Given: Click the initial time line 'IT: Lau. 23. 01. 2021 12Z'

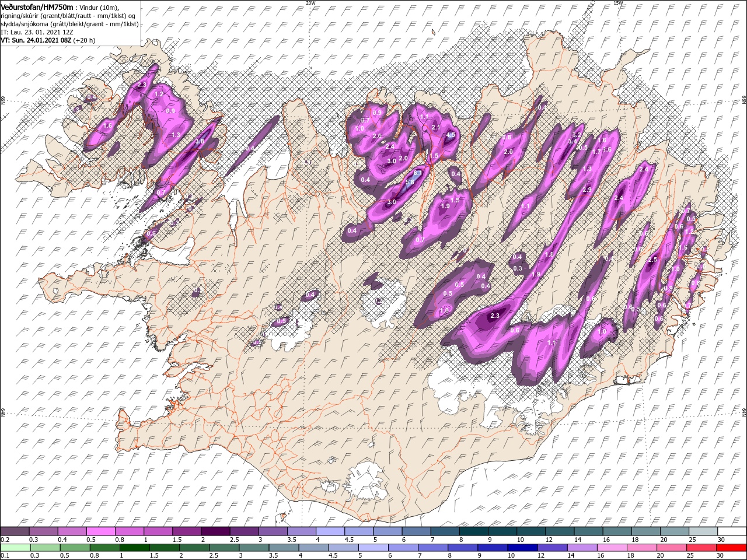Looking at the screenshot, I should pos(37,32).
